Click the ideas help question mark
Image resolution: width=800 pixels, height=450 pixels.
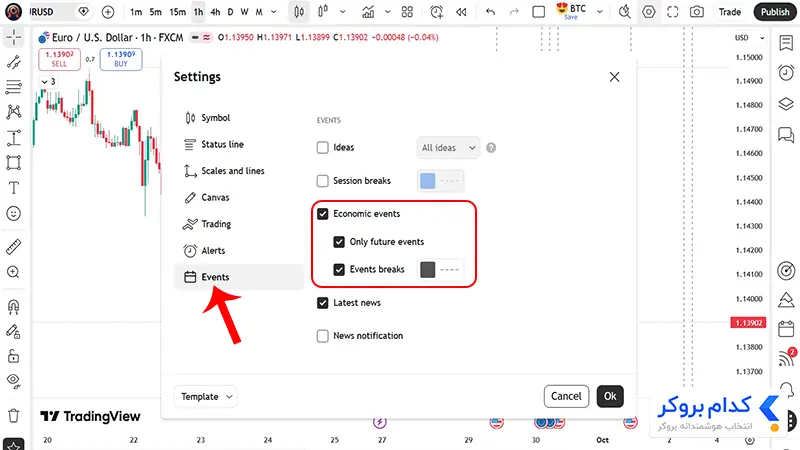pos(491,147)
